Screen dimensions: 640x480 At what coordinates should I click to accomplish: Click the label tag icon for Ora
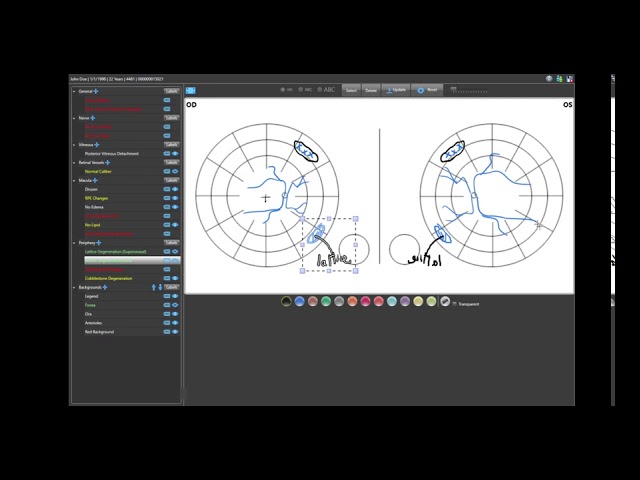[x=167, y=314]
